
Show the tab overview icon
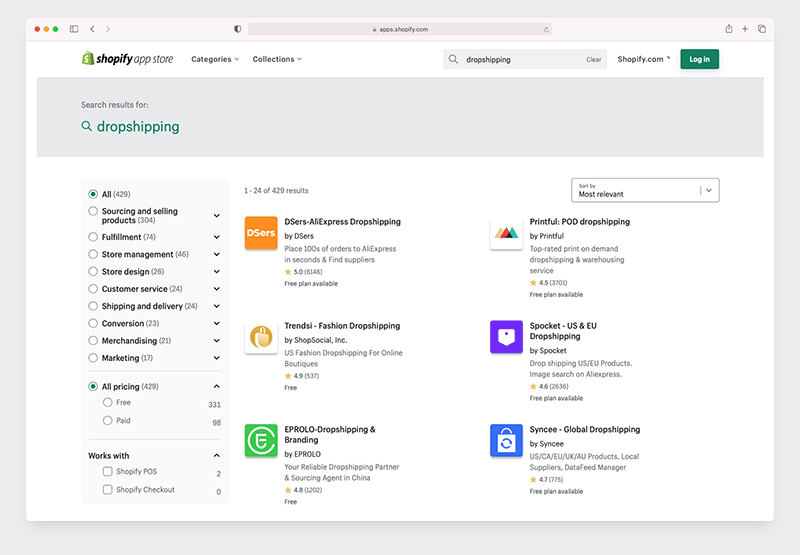762,29
